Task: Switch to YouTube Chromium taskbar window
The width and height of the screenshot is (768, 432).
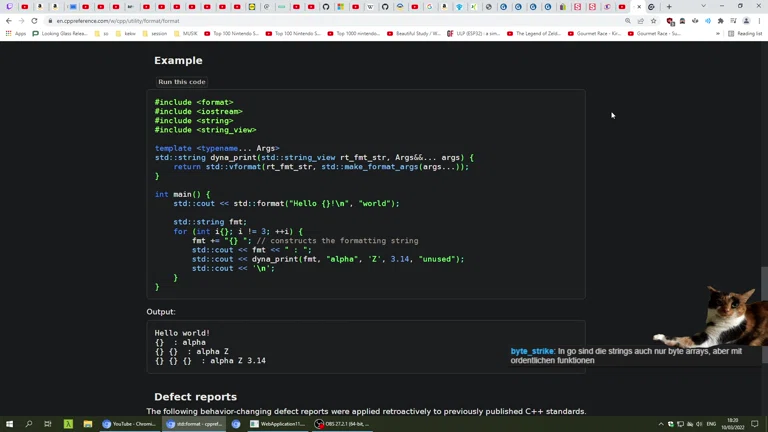Action: 129,424
